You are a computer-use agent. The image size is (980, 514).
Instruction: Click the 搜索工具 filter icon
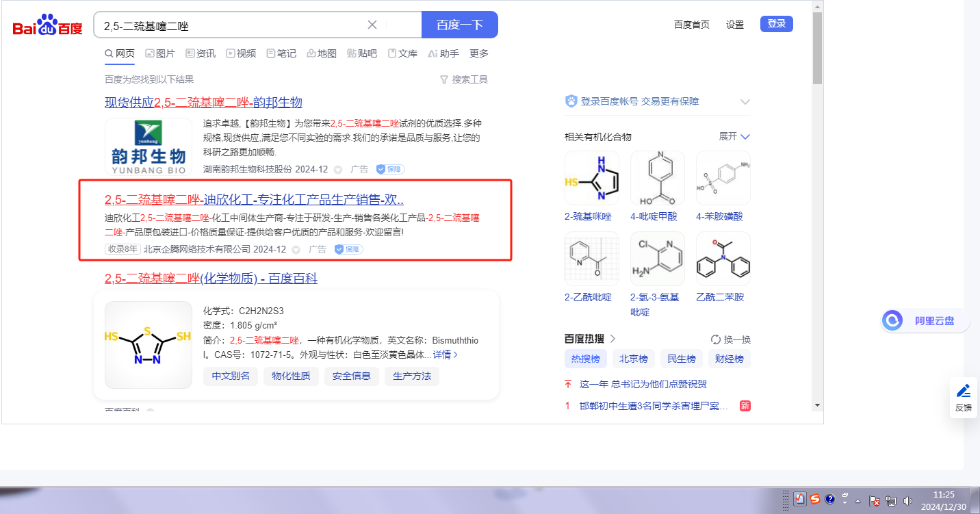[x=444, y=80]
